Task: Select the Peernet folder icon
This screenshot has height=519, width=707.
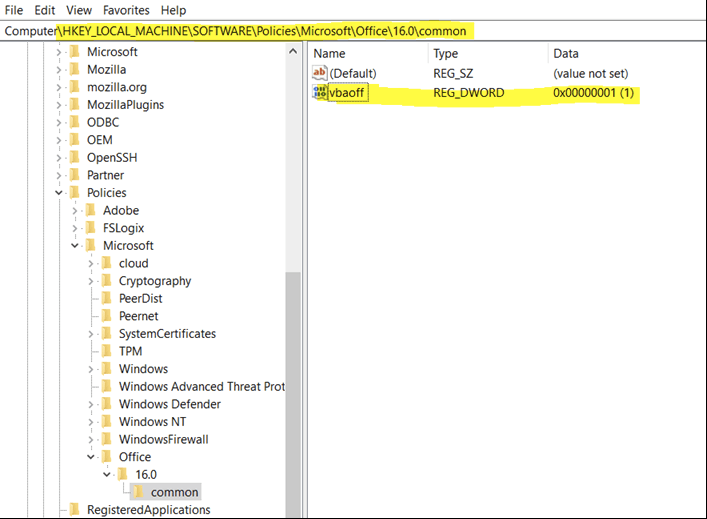Action: [x=107, y=316]
